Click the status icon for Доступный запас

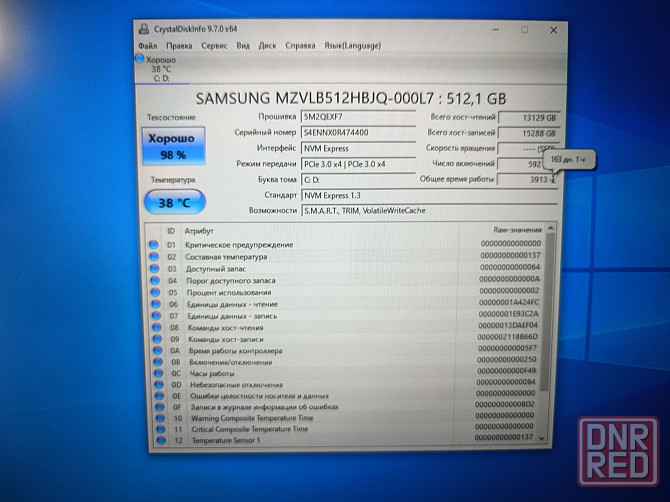click(153, 268)
